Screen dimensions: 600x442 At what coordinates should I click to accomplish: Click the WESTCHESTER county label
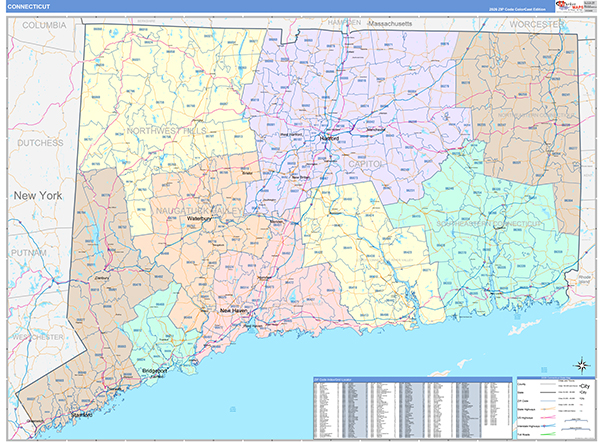(38, 337)
